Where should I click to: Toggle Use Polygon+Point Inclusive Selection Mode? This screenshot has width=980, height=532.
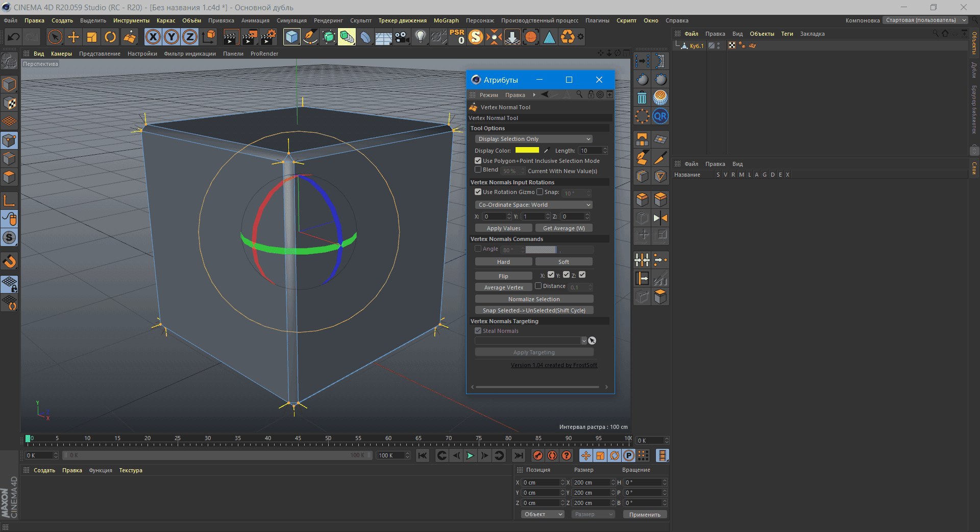(x=478, y=161)
